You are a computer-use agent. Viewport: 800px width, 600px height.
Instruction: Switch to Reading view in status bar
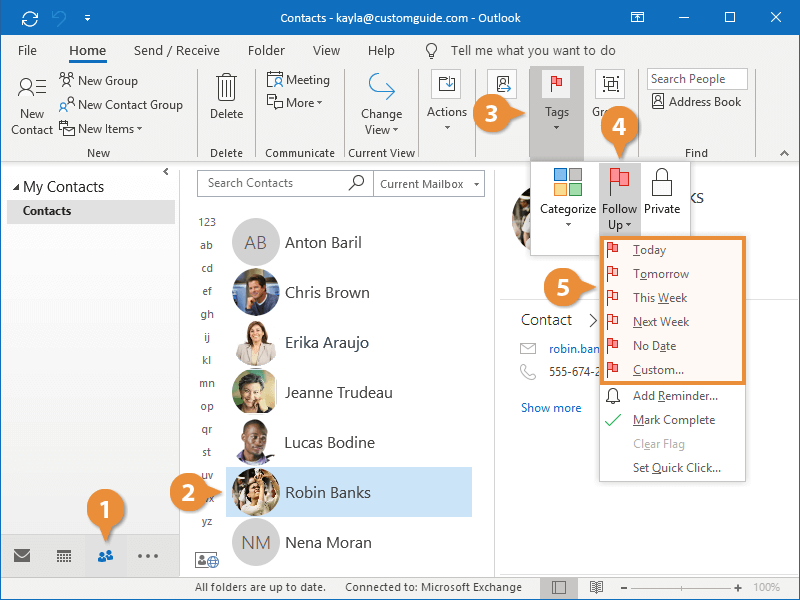tap(596, 587)
